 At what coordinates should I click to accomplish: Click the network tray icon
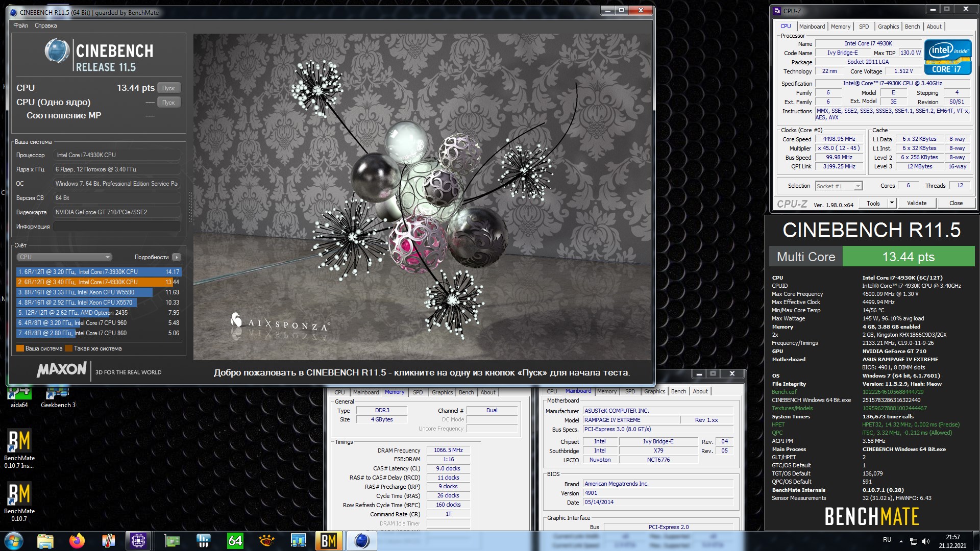click(x=914, y=541)
